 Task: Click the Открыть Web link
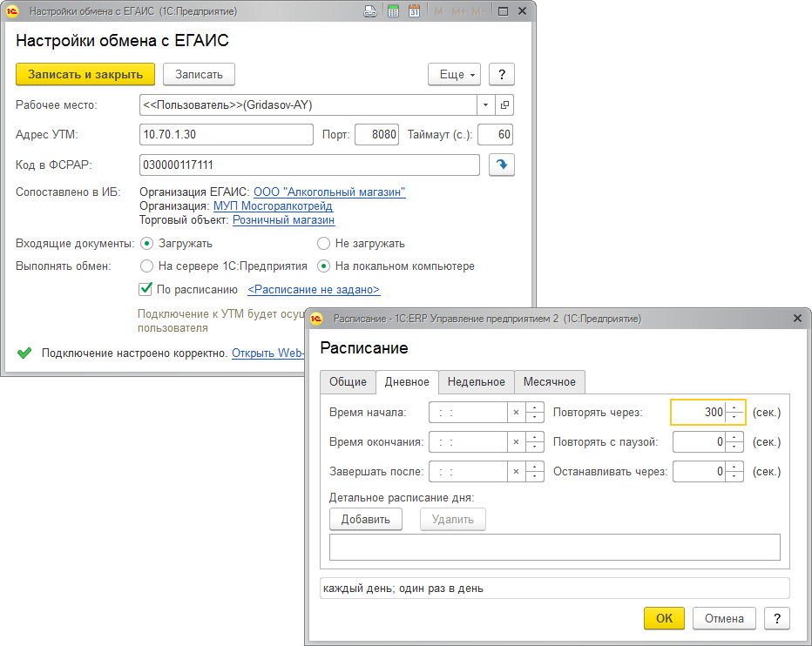click(267, 353)
